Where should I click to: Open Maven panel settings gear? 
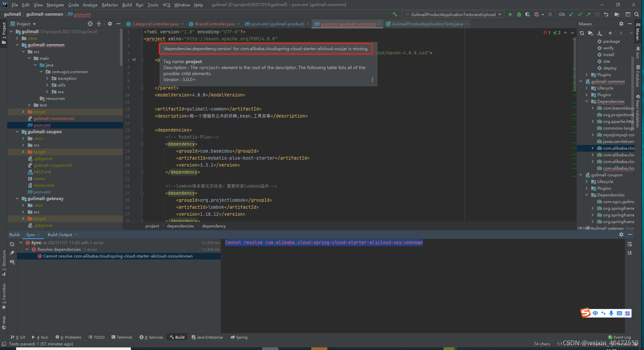pos(621,24)
